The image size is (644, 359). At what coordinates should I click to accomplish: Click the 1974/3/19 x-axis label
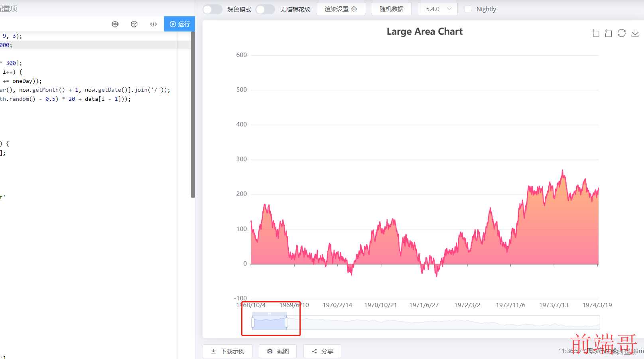tap(597, 305)
